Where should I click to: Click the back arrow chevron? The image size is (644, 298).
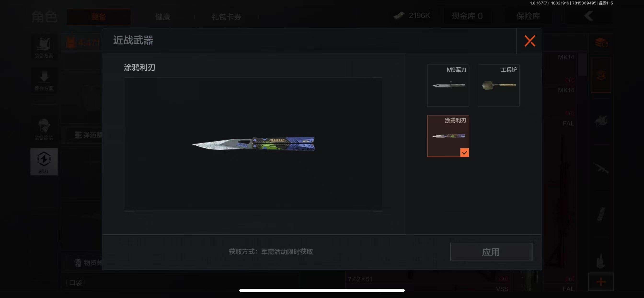[589, 16]
